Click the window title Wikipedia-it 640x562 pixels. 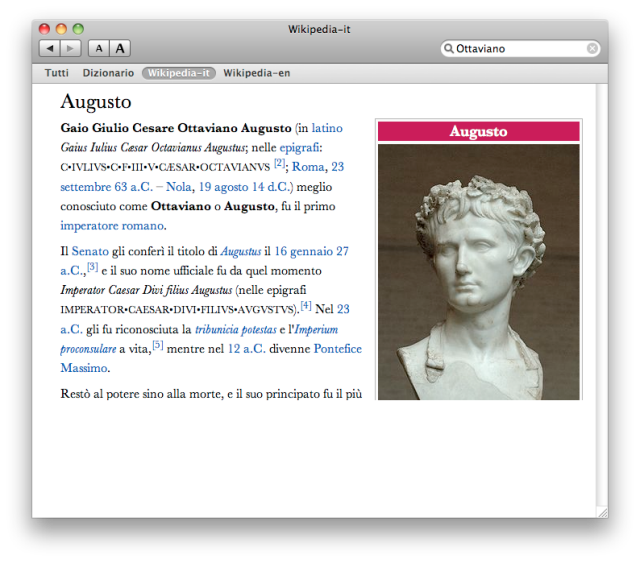[x=319, y=29]
